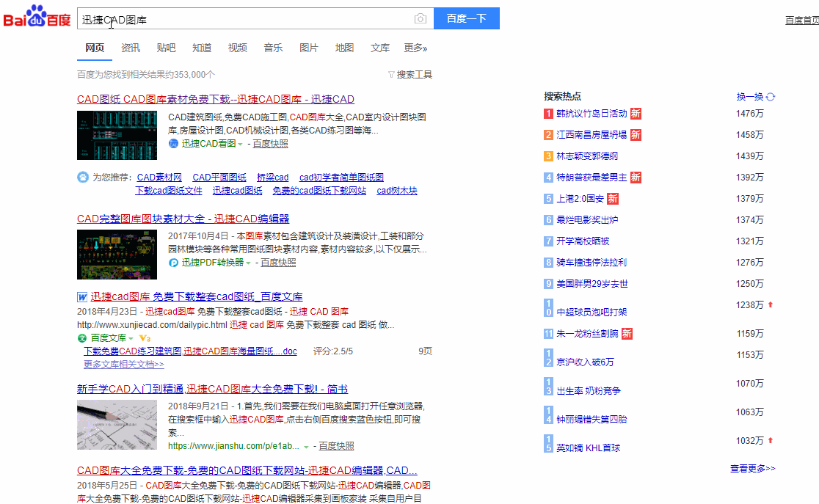Open result CAD图库大全免费下载-免费的CAD图纸下载网站

pyautogui.click(x=247, y=470)
